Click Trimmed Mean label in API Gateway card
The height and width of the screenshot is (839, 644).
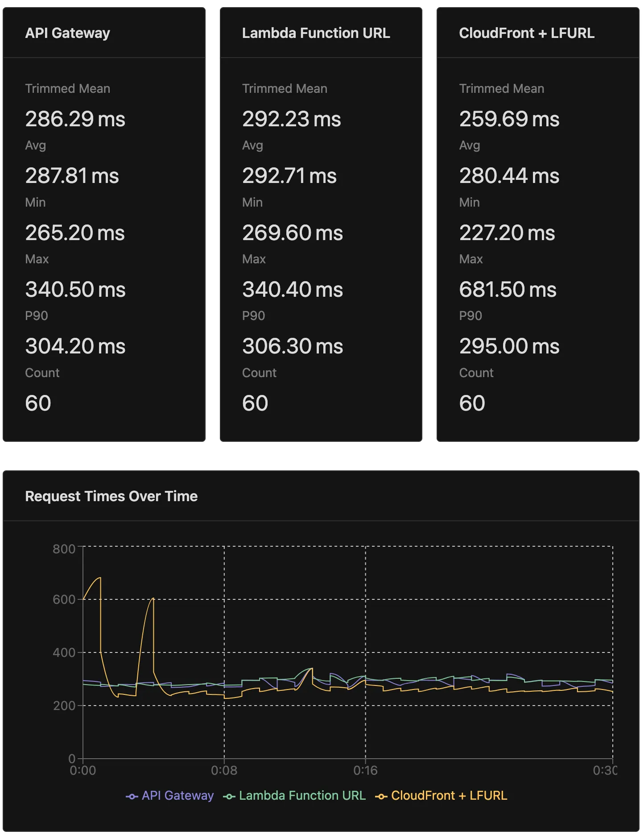[x=67, y=89]
